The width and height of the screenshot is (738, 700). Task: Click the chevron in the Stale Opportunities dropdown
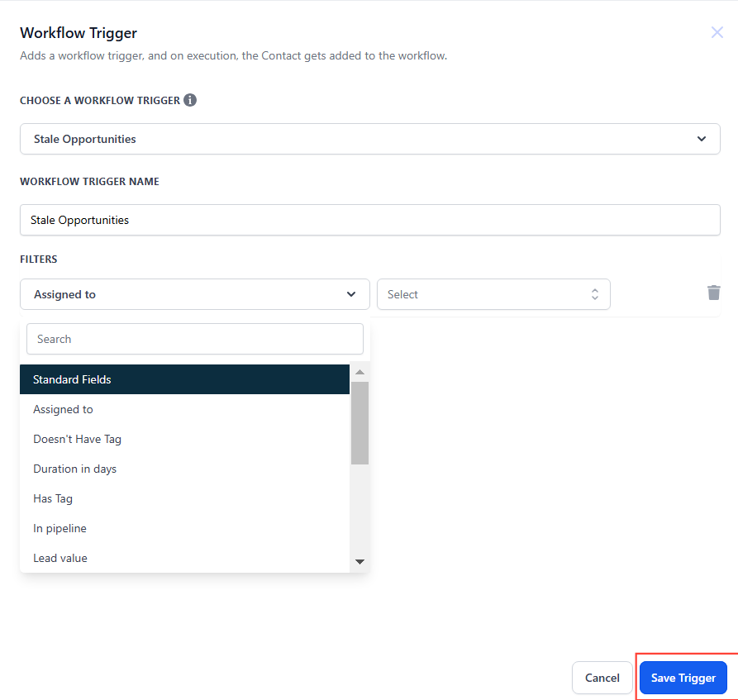tap(702, 139)
